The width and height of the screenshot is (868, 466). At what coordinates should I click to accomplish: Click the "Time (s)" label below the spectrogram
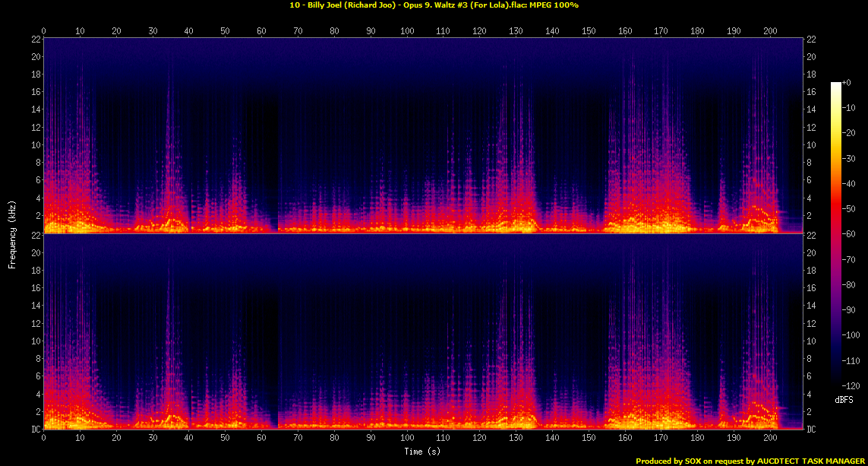[423, 452]
